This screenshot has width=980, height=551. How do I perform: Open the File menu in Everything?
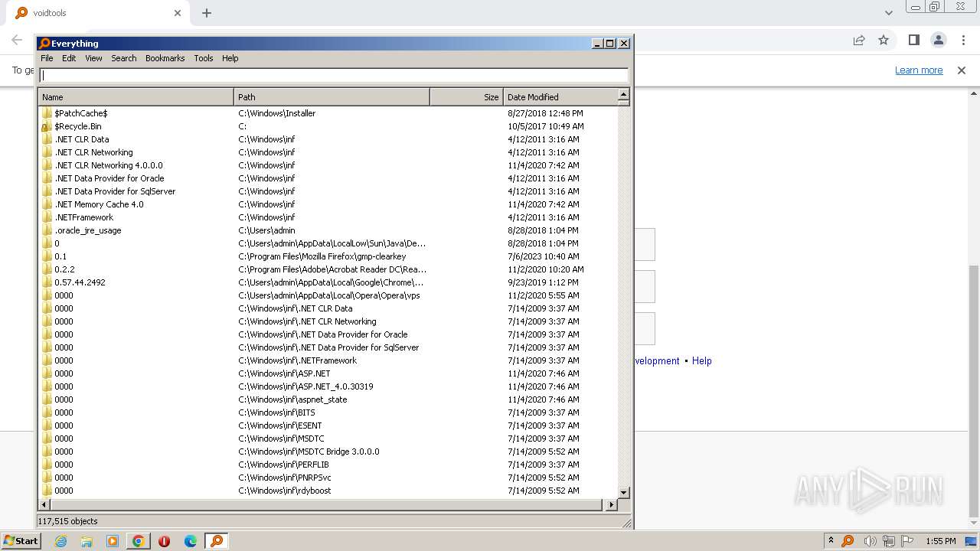point(47,58)
